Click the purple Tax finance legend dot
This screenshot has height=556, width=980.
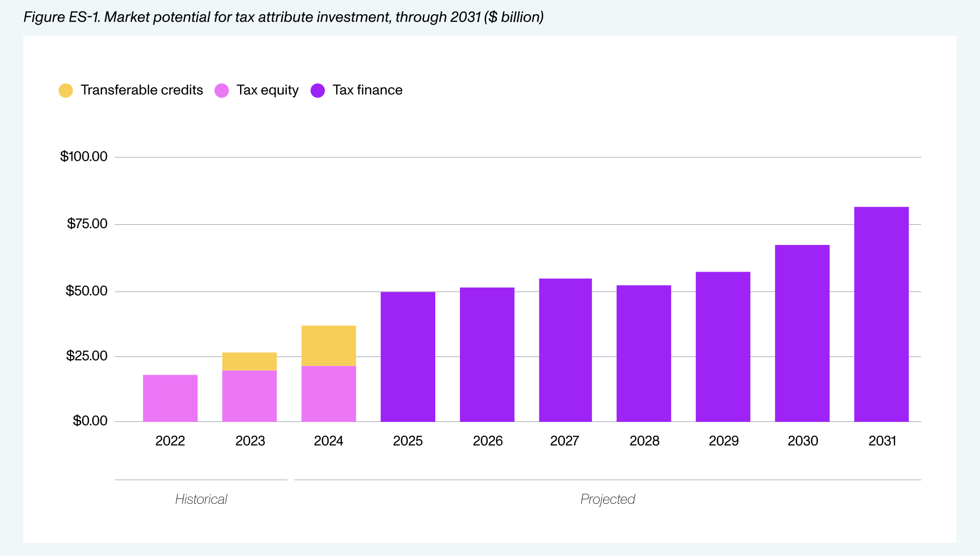[x=317, y=91]
